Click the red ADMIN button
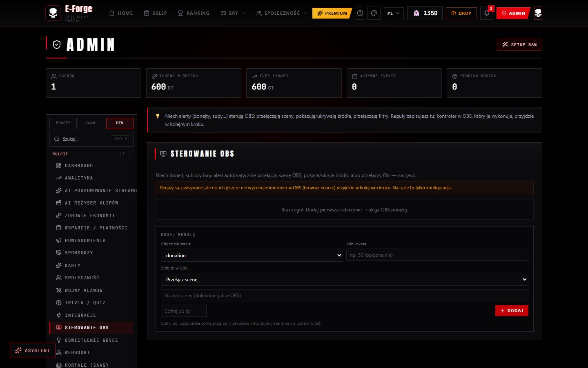This screenshot has height=368, width=588. 513,13
